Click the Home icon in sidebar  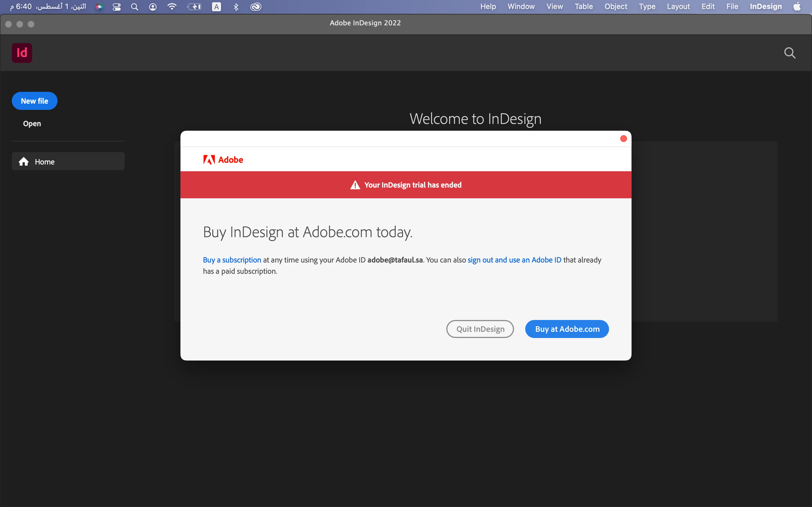[x=23, y=162]
